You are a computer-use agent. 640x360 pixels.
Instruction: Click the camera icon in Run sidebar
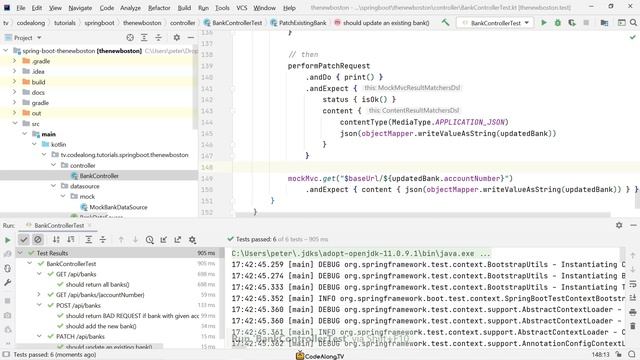[x=7, y=315]
